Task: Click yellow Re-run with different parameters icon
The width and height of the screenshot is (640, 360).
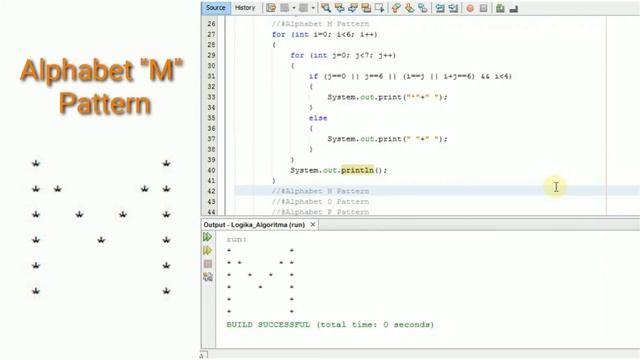Action: (208, 250)
